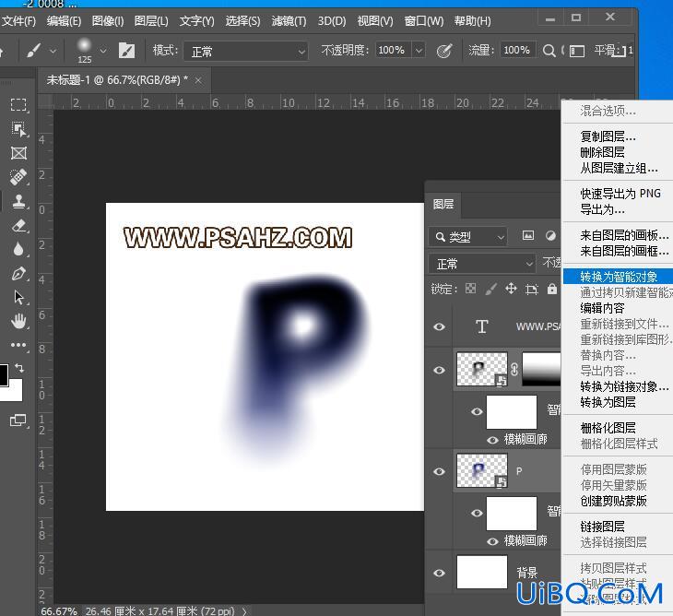Open the 模式 blend mode dropdown
The width and height of the screenshot is (673, 616).
[246, 51]
